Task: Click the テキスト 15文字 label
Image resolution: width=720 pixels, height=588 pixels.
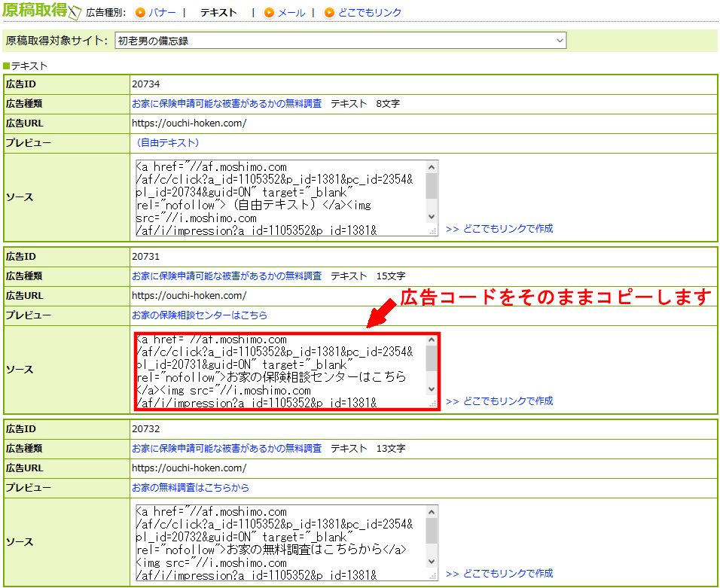Action: 368,276
